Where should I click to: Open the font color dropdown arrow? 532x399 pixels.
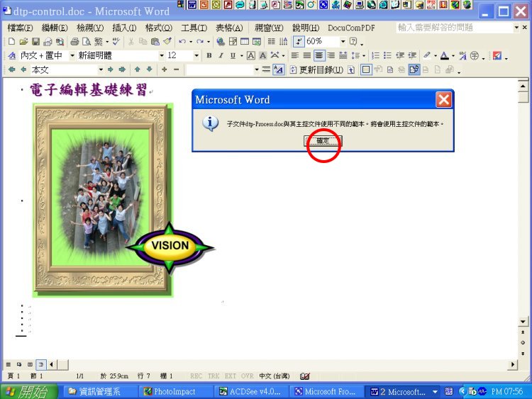(x=453, y=55)
